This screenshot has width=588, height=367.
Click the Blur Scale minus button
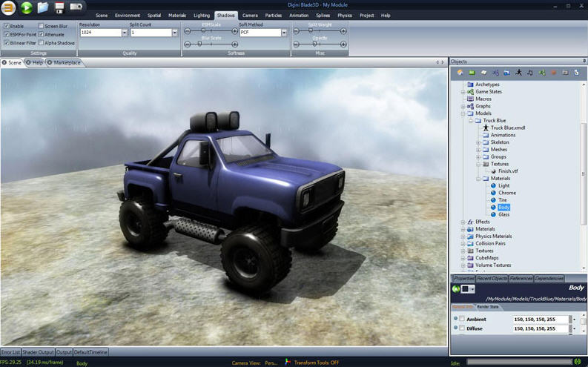(188, 44)
